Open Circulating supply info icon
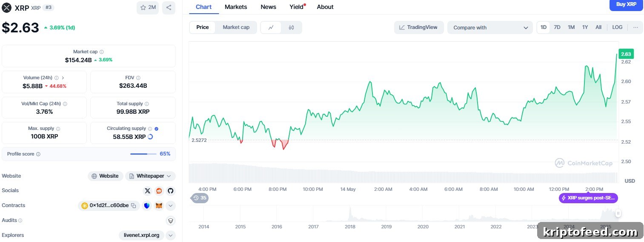Image resolution: width=644 pixels, height=242 pixels. 150,129
